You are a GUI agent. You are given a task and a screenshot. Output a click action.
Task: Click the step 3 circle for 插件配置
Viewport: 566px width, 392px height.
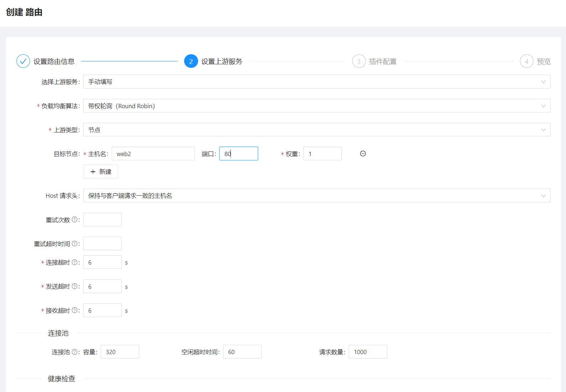[359, 61]
